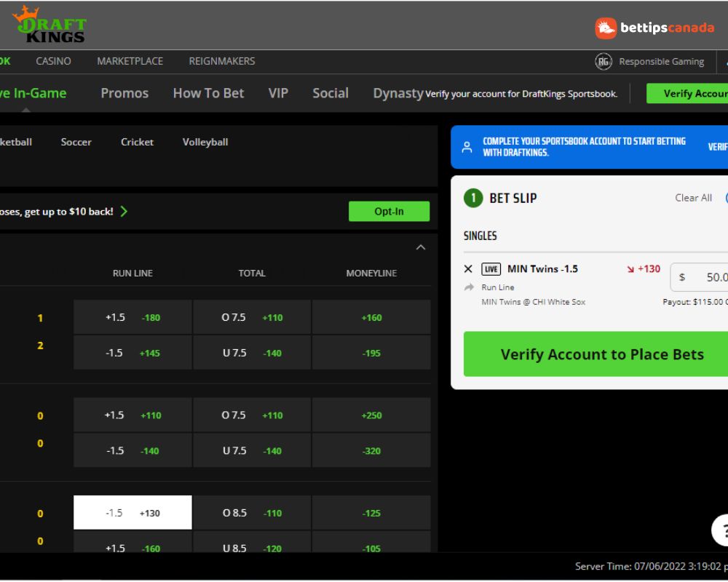The image size is (728, 582).
Task: Click the LIVE badge in bet slip
Action: (x=491, y=269)
